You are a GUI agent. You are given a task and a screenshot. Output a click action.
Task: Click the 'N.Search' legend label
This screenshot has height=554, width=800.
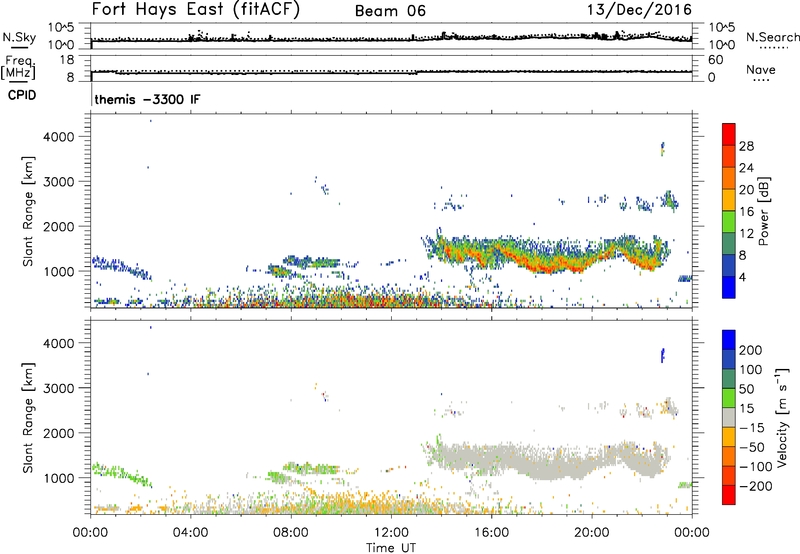[772, 37]
